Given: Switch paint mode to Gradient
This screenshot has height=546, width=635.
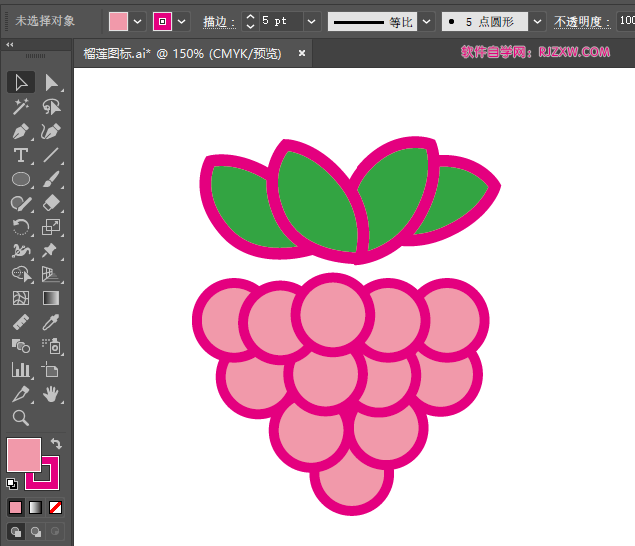Looking at the screenshot, I should coord(35,507).
